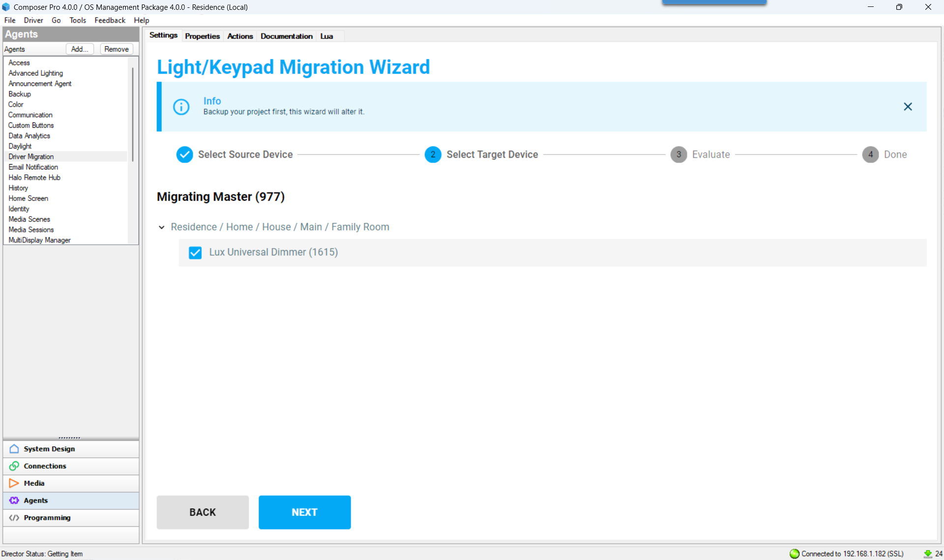This screenshot has height=560, width=944.
Task: Select Advanced Lighting in agents list
Action: click(x=35, y=73)
